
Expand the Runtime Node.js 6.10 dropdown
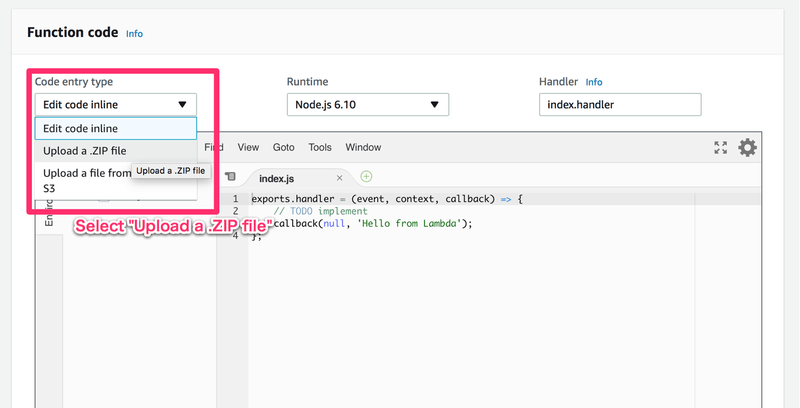[x=367, y=104]
